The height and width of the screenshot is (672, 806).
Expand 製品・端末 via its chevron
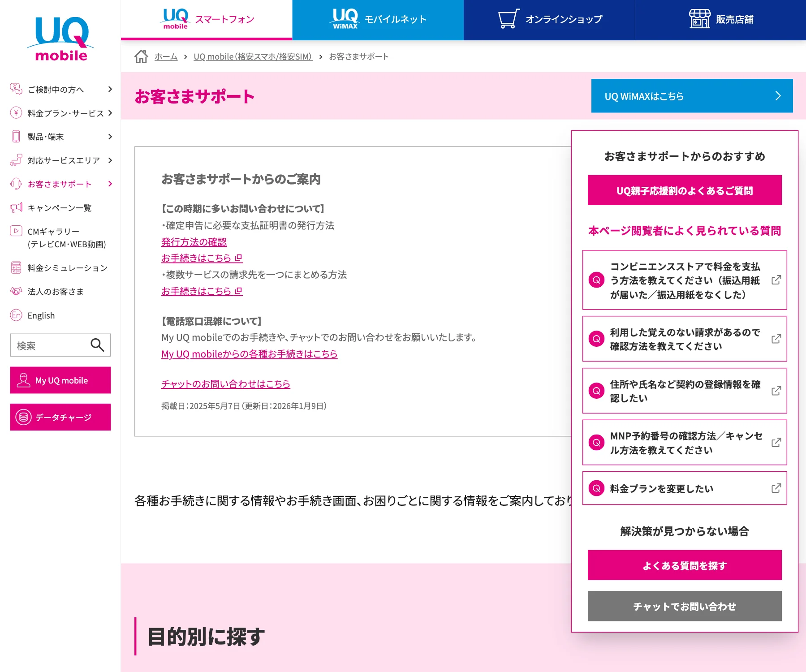coord(110,137)
